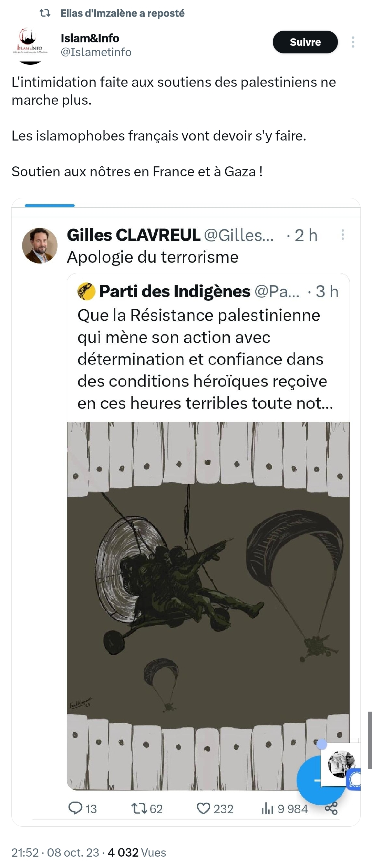This screenshot has width=372, height=868.
Task: Like the quoted tweet via the heart icon
Action: coord(203,808)
